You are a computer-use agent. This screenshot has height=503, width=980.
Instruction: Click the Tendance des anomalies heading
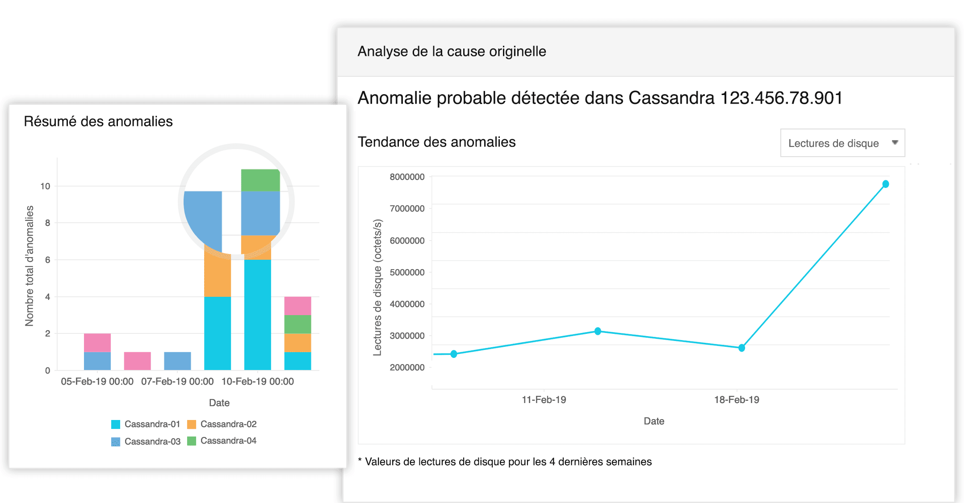(x=436, y=142)
